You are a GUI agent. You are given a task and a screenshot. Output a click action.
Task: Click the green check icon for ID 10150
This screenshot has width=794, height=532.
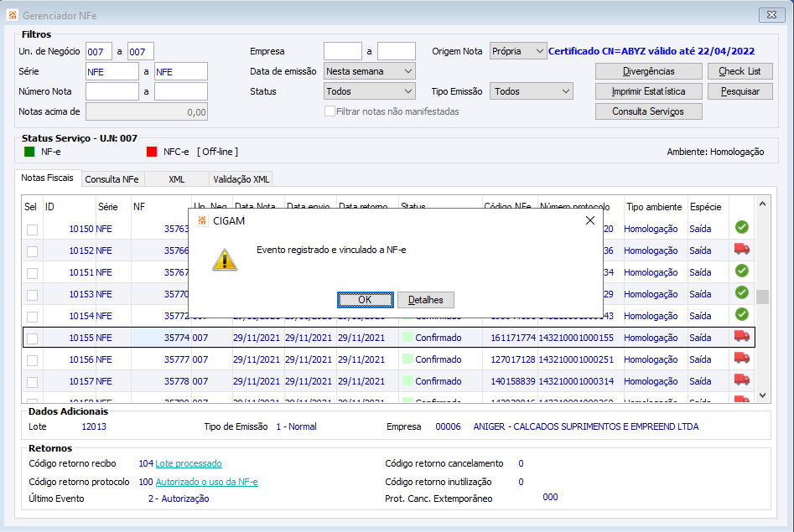(741, 227)
